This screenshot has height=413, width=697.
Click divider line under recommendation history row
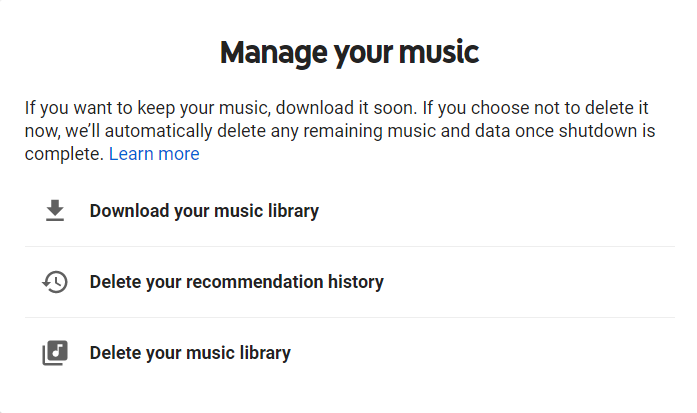(x=349, y=317)
